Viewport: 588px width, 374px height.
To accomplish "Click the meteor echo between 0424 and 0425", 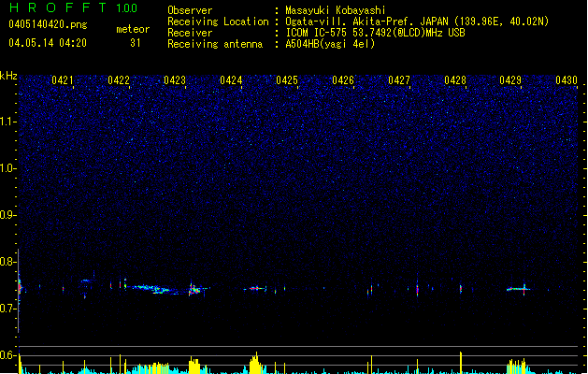I will coord(255,289).
